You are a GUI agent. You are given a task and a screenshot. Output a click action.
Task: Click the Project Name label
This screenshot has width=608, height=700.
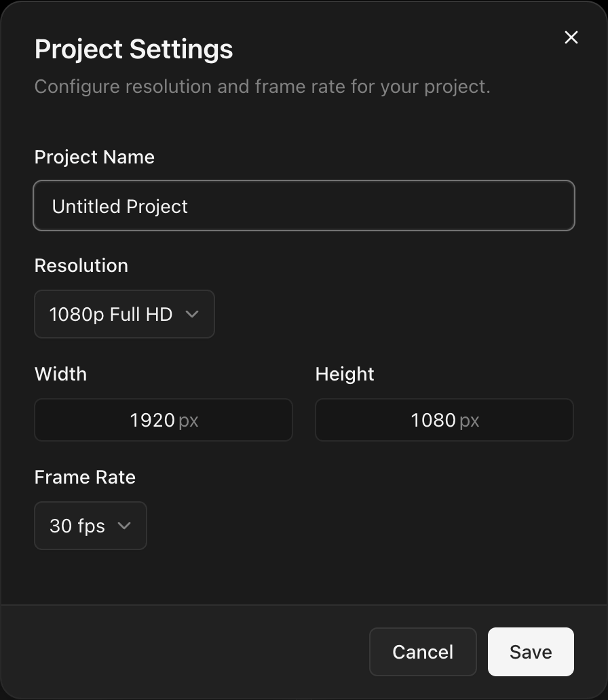tap(94, 157)
